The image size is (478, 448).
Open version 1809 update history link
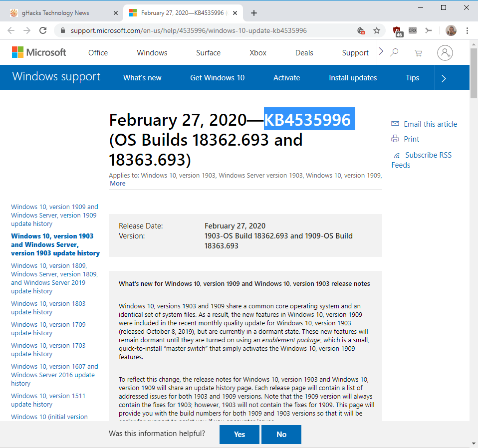point(54,278)
